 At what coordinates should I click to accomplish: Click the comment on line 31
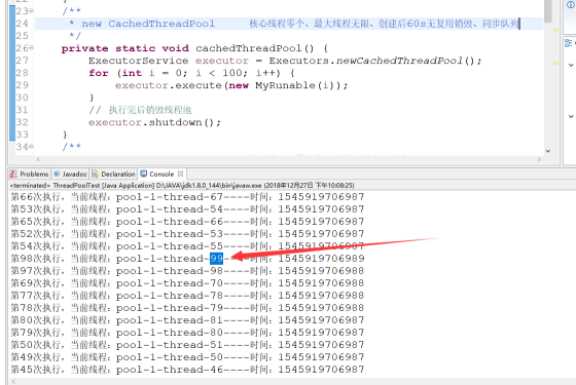coord(140,110)
